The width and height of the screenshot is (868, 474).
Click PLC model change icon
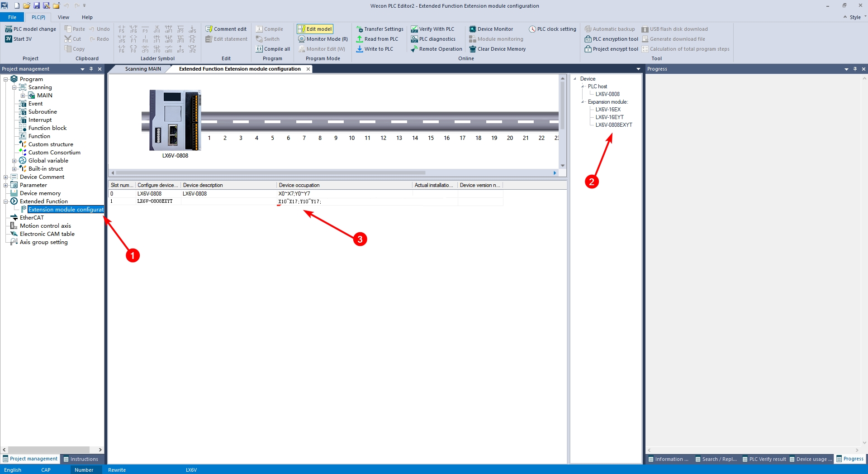[x=9, y=29]
